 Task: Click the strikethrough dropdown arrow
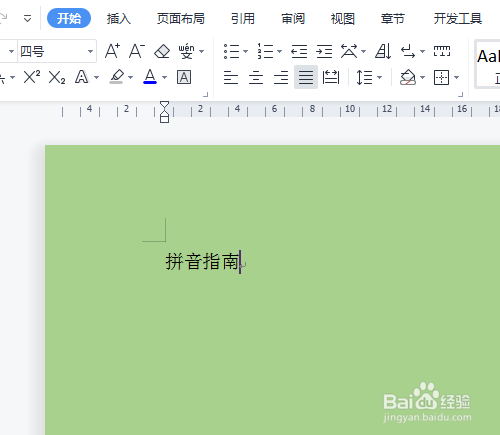pos(12,77)
